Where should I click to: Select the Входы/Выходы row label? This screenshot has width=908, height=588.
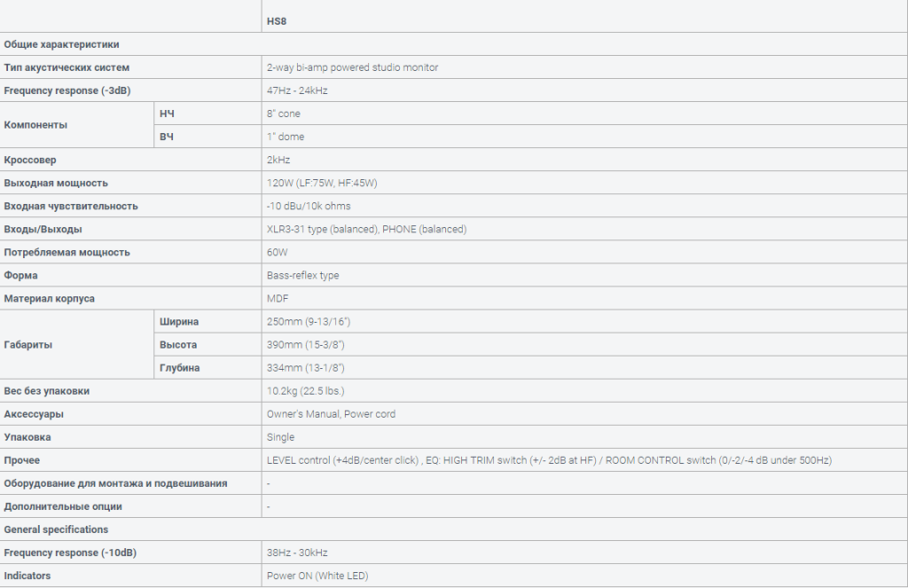point(43,230)
